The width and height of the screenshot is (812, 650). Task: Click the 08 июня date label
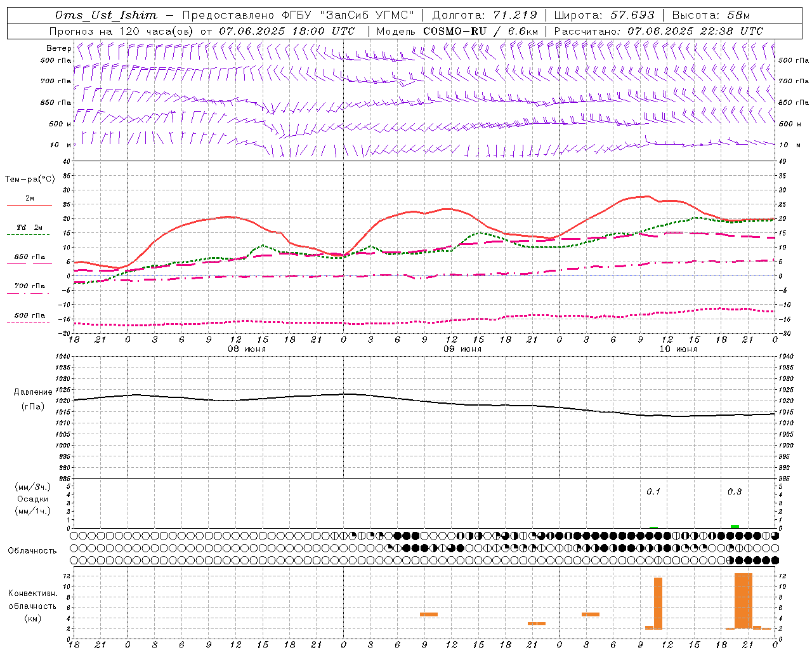[x=247, y=349]
